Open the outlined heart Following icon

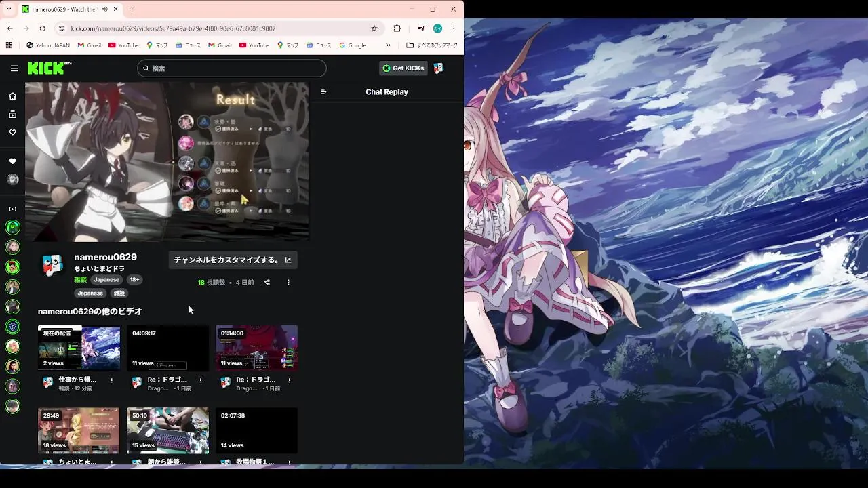click(x=12, y=132)
